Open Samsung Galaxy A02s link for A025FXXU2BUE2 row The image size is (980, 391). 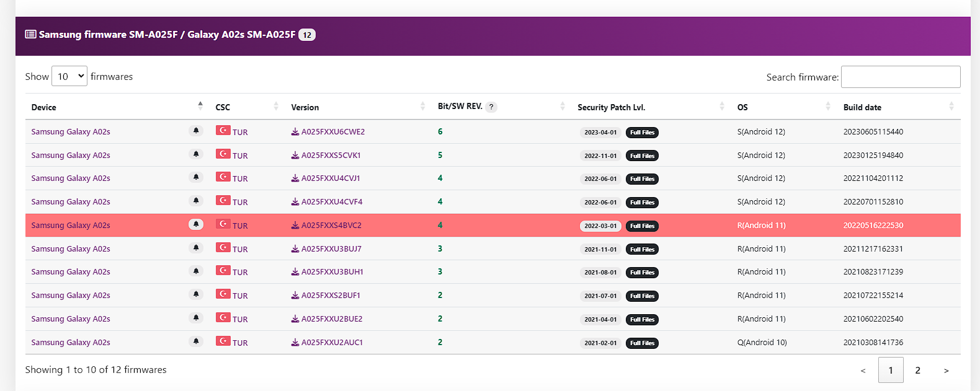pos(71,319)
